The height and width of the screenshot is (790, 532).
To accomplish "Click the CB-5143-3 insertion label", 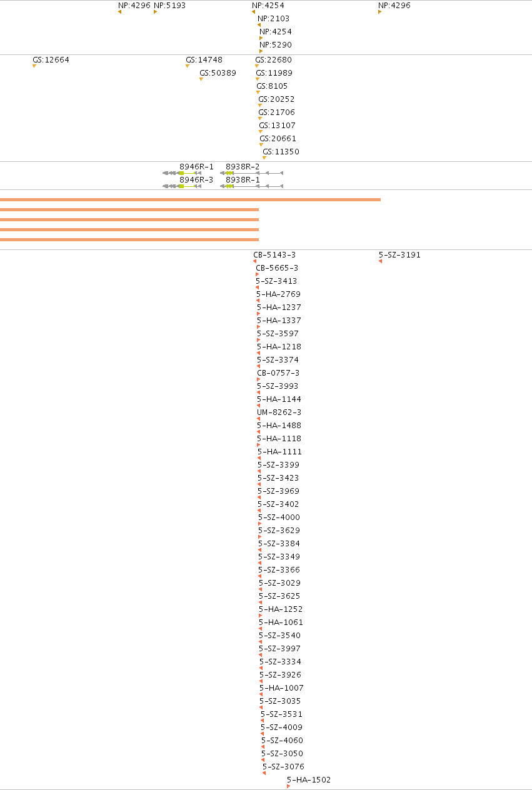I will point(274,255).
